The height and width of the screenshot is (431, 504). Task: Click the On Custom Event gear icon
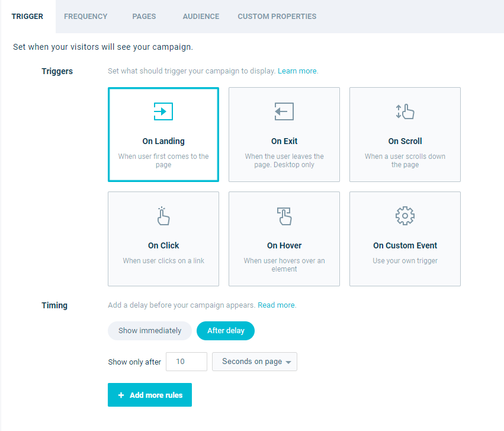(405, 216)
